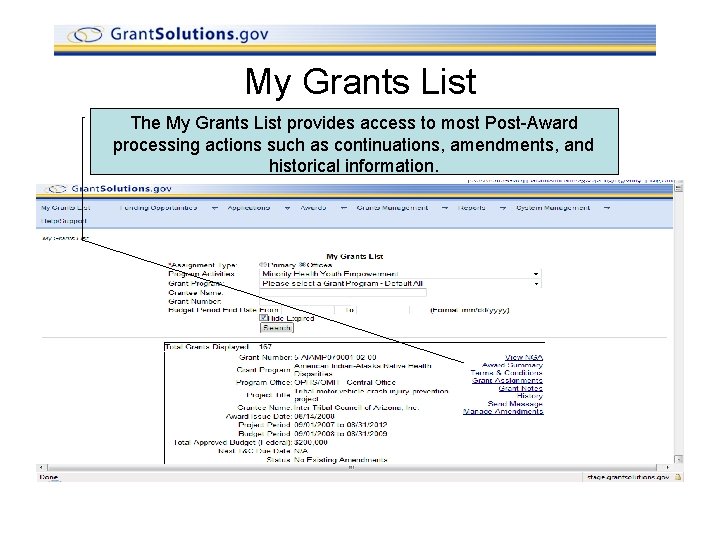Open the My Grants List menu item
This screenshot has width=720, height=540.
[x=66, y=208]
